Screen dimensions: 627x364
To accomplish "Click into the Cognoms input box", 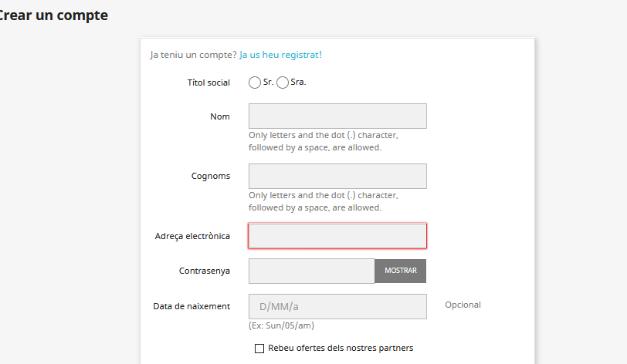I will [x=337, y=176].
